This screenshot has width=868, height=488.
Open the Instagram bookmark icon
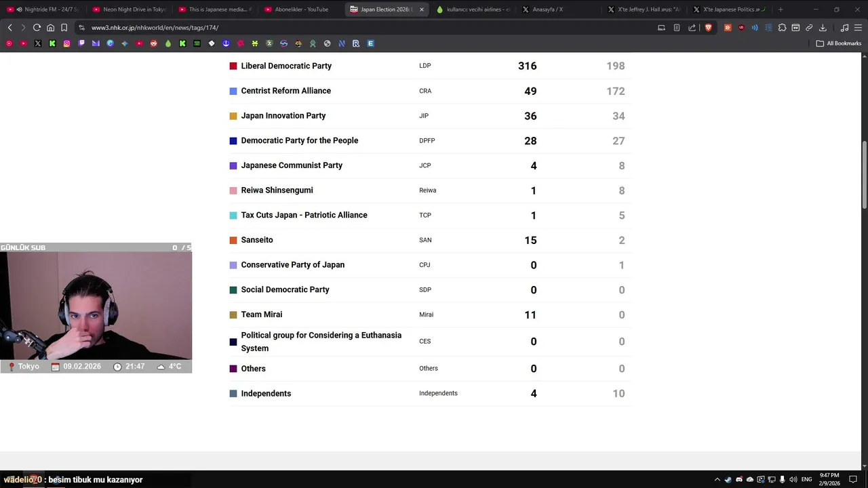(66, 43)
